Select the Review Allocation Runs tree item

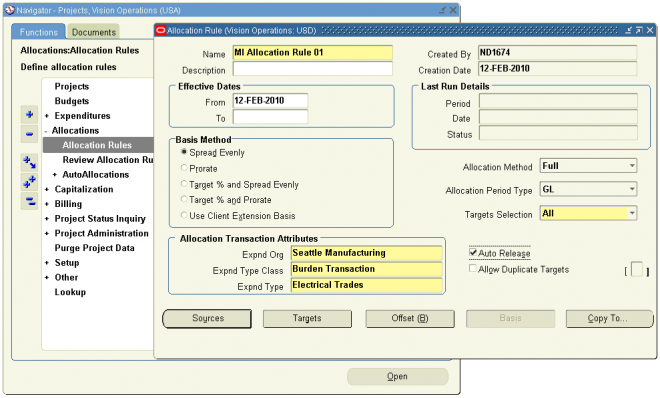tap(108, 160)
